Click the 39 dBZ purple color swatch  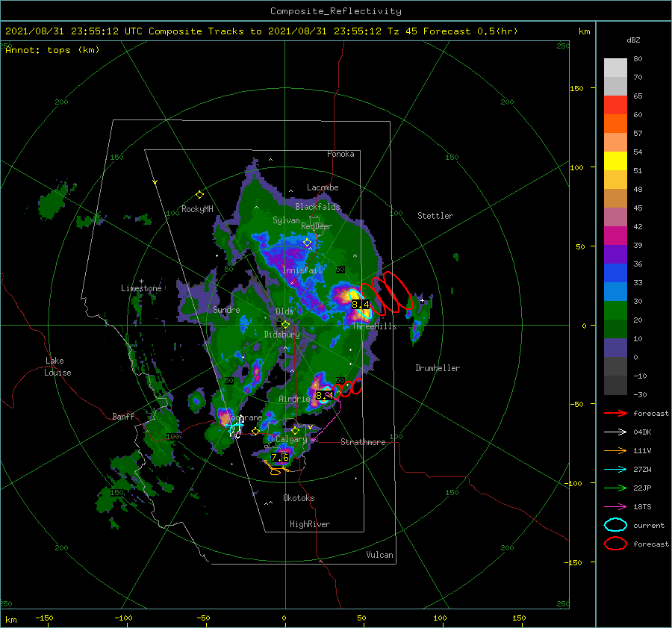pyautogui.click(x=615, y=254)
